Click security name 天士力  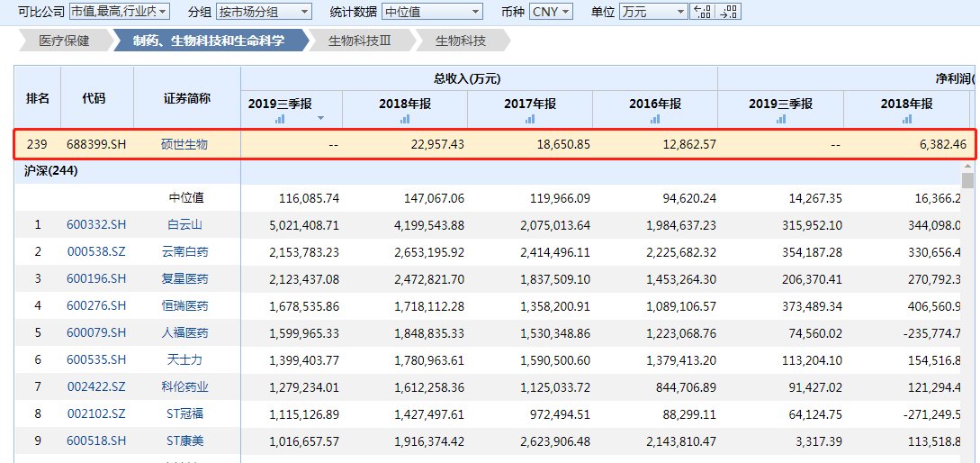pos(185,359)
